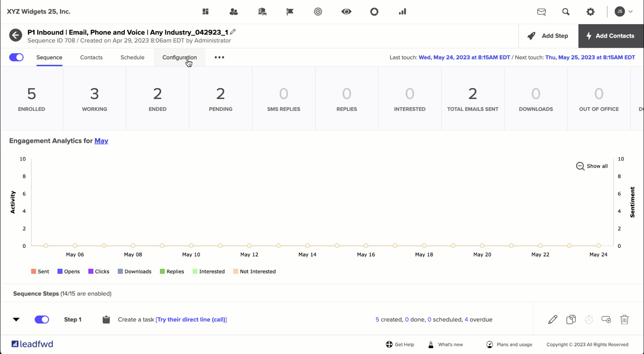Delete Step 1 with trash icon
Viewport: 644px width, 354px height.
pyautogui.click(x=625, y=319)
